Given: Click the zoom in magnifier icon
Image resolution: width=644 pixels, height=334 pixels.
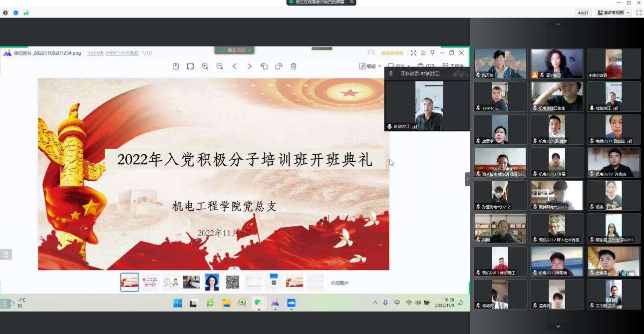Looking at the screenshot, I should 205,66.
